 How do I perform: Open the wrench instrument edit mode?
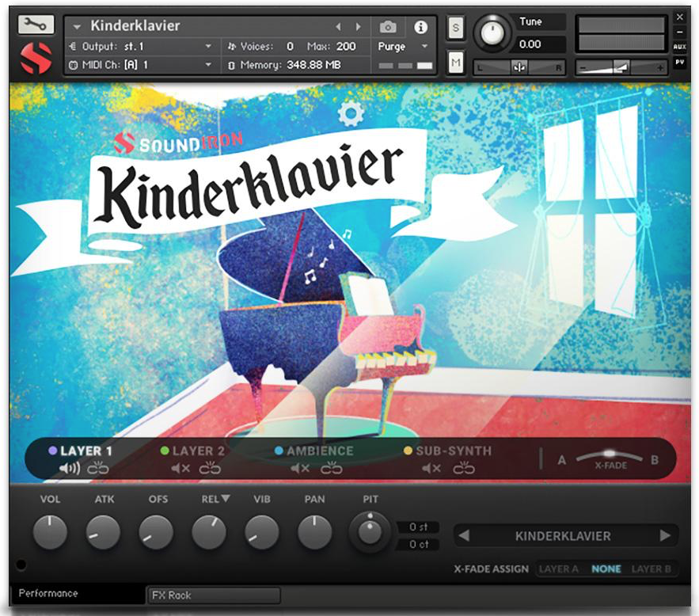(36, 25)
